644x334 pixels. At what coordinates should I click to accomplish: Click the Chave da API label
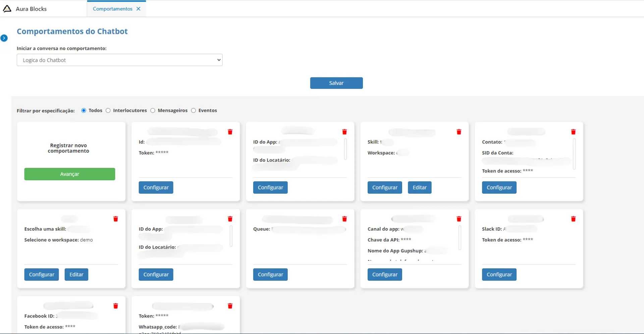click(x=383, y=240)
